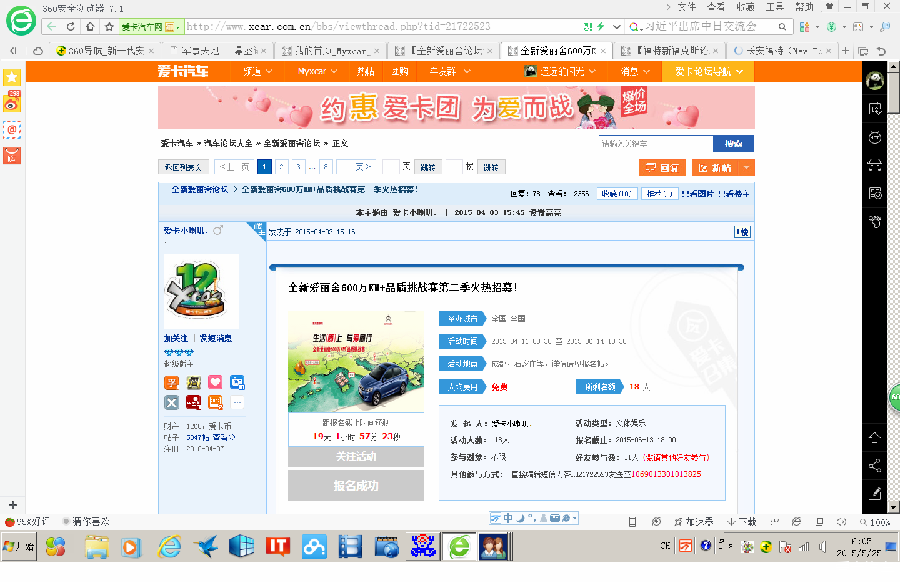This screenshot has width=900, height=582.
Task: Close the active forum thread tab
Action: pyautogui.click(x=603, y=51)
